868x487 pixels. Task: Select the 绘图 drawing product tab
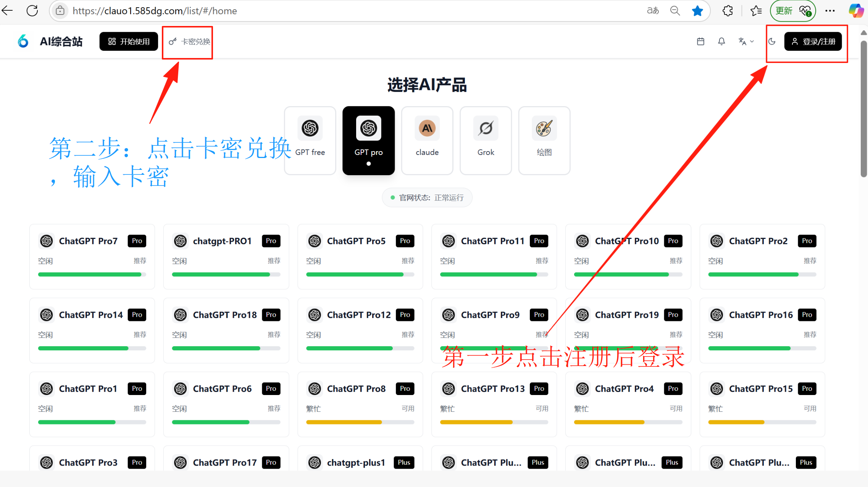coord(544,140)
